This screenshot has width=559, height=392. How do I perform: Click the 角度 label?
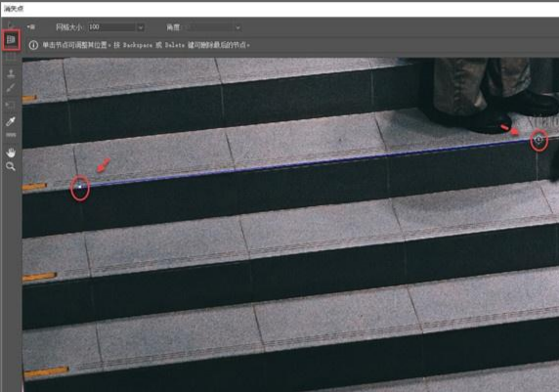(173, 27)
